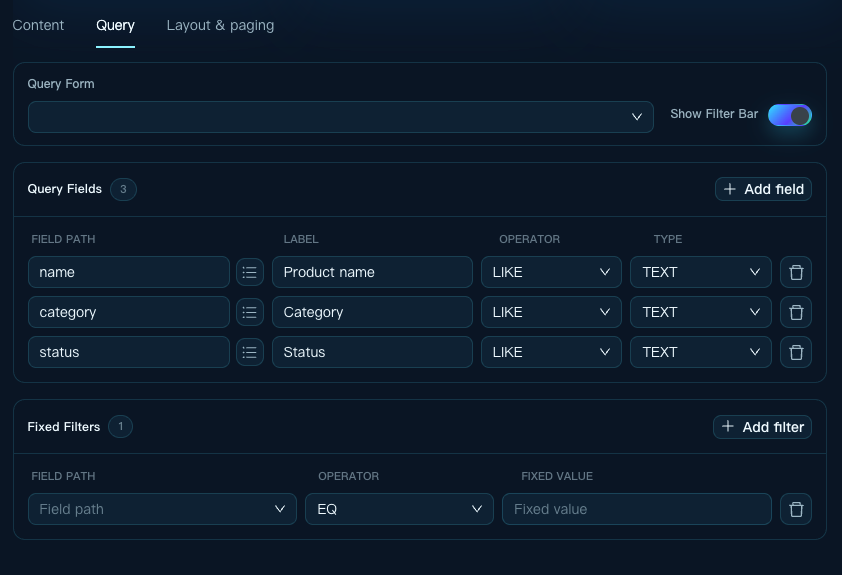Open field picker list icon for category row

click(250, 312)
